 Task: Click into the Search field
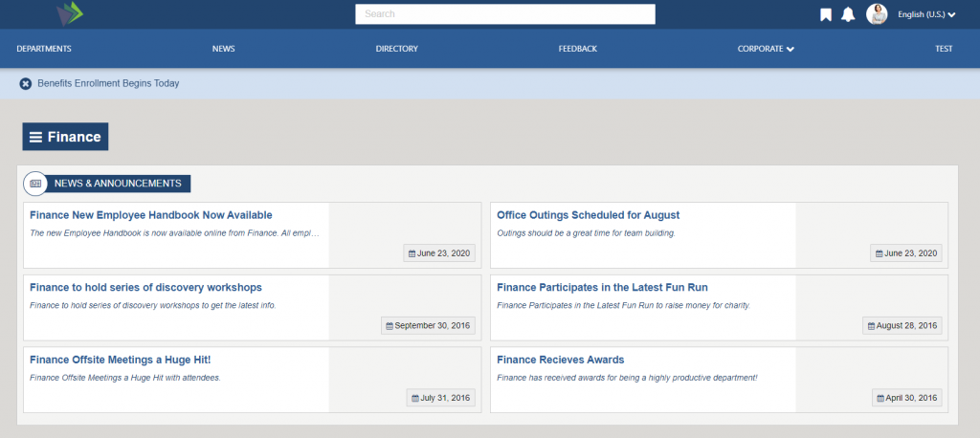pos(504,14)
